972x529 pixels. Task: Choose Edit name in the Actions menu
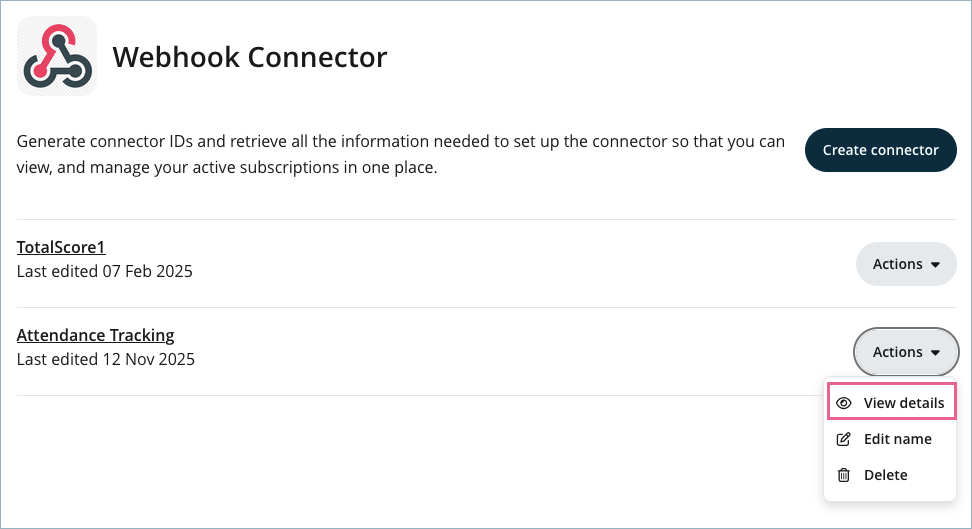pyautogui.click(x=897, y=439)
